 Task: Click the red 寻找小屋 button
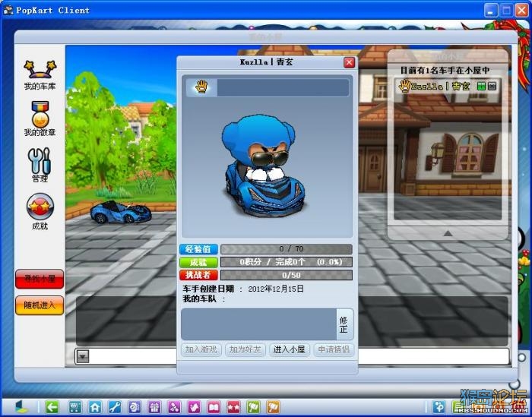click(x=40, y=279)
